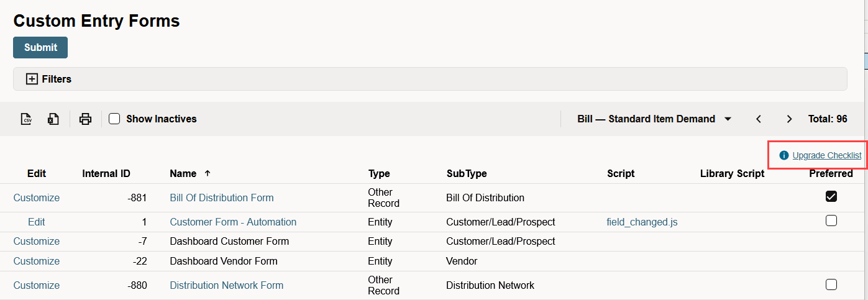Image resolution: width=868 pixels, height=300 pixels.
Task: Select the Dashboard Customer Form name text
Action: [229, 241]
